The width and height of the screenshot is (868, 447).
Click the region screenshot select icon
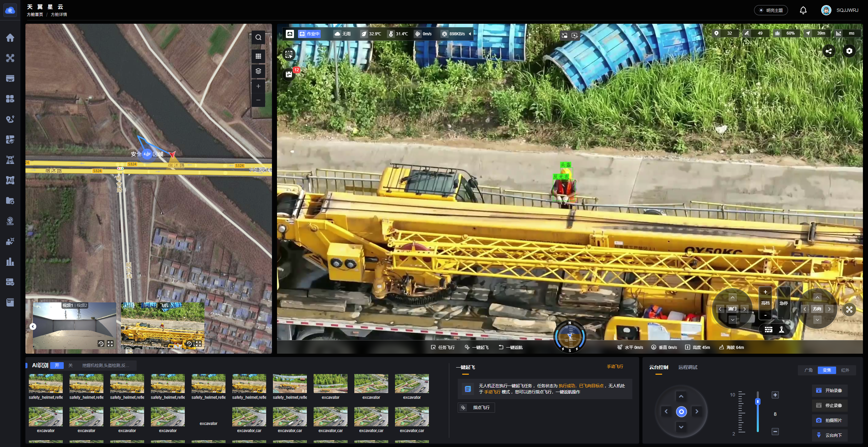point(289,54)
